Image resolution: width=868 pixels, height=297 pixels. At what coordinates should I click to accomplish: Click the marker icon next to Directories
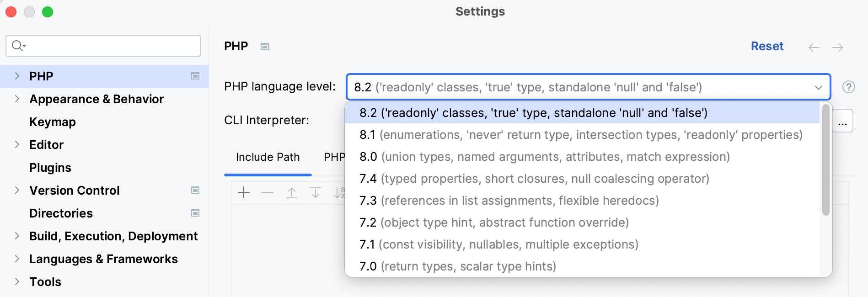point(195,213)
